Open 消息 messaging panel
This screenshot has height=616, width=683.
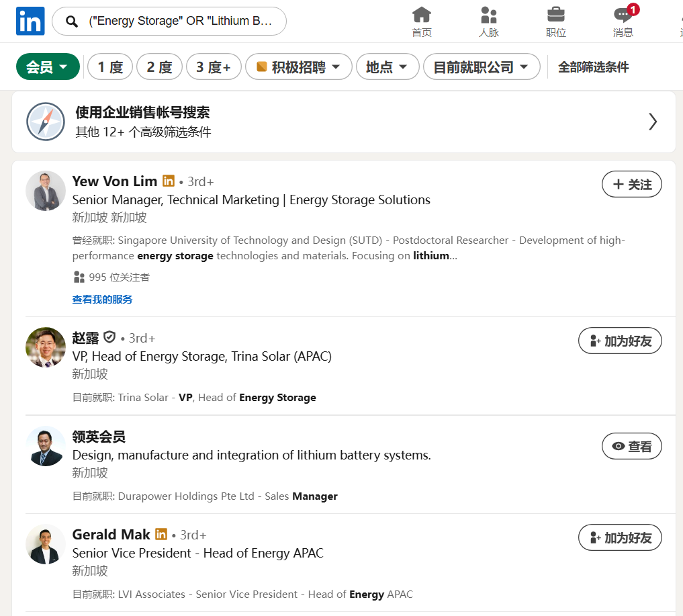(623, 21)
